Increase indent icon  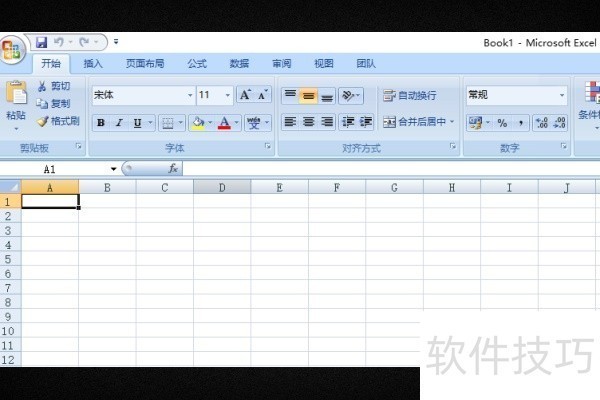[x=365, y=122]
